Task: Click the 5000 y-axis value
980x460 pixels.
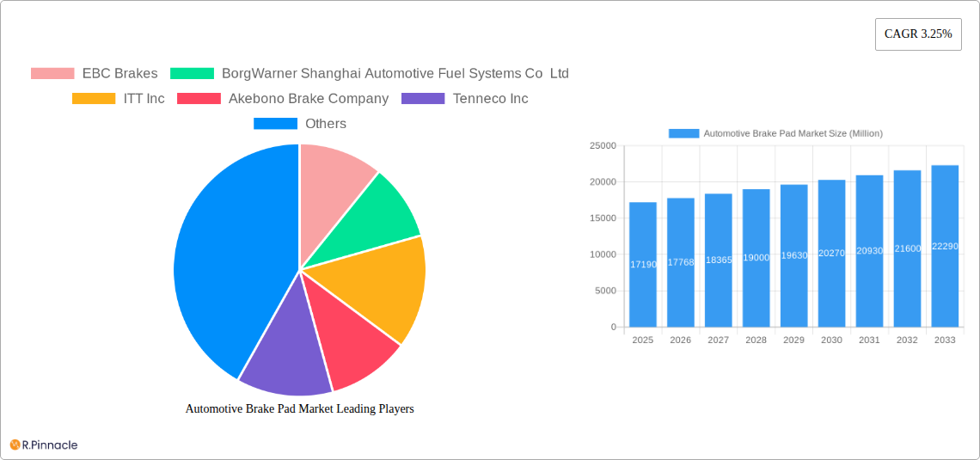Action: pyautogui.click(x=605, y=291)
